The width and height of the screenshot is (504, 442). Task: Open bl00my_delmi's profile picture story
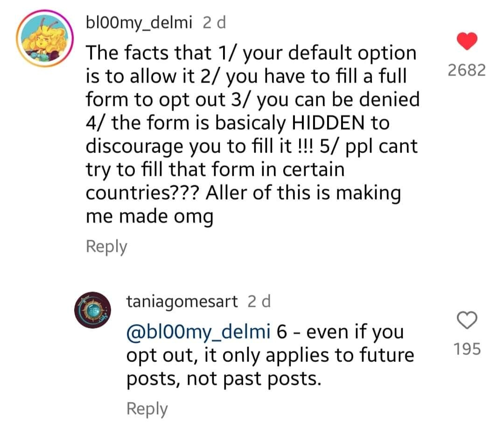coord(45,39)
